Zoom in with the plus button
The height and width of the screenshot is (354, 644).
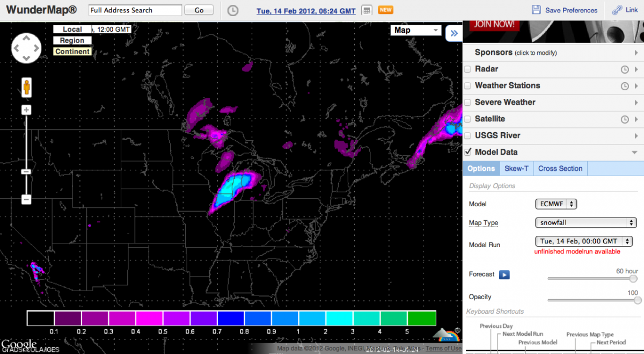(x=26, y=110)
